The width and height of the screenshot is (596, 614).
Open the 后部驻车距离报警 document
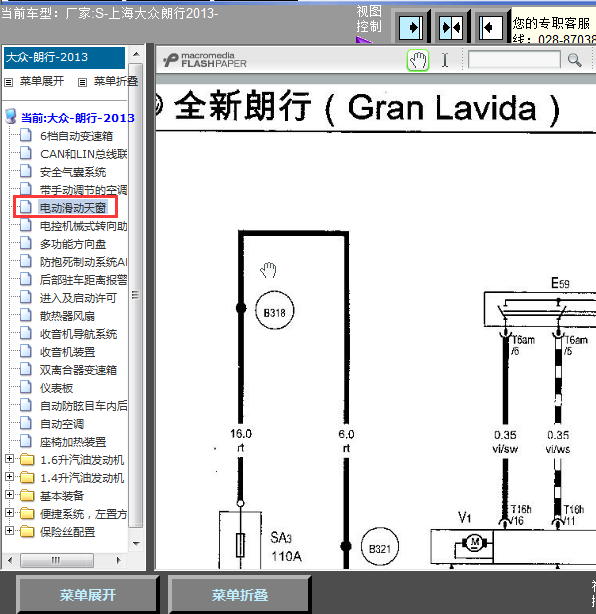84,280
